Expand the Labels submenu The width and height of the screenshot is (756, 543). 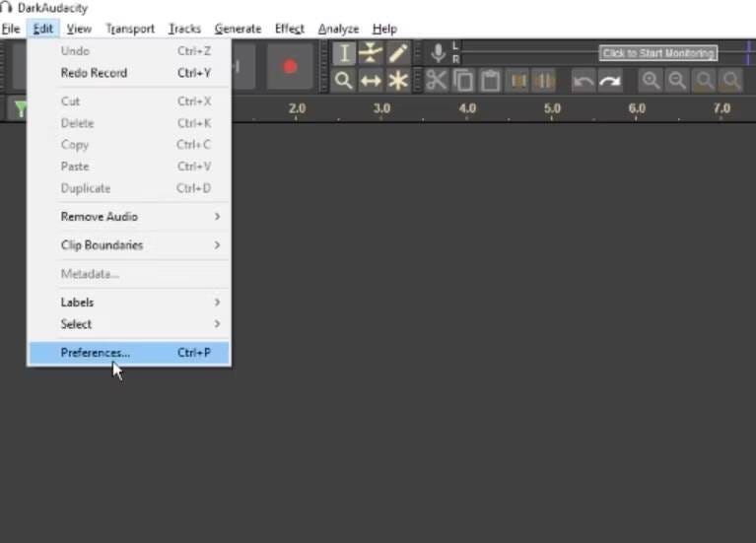[129, 303]
